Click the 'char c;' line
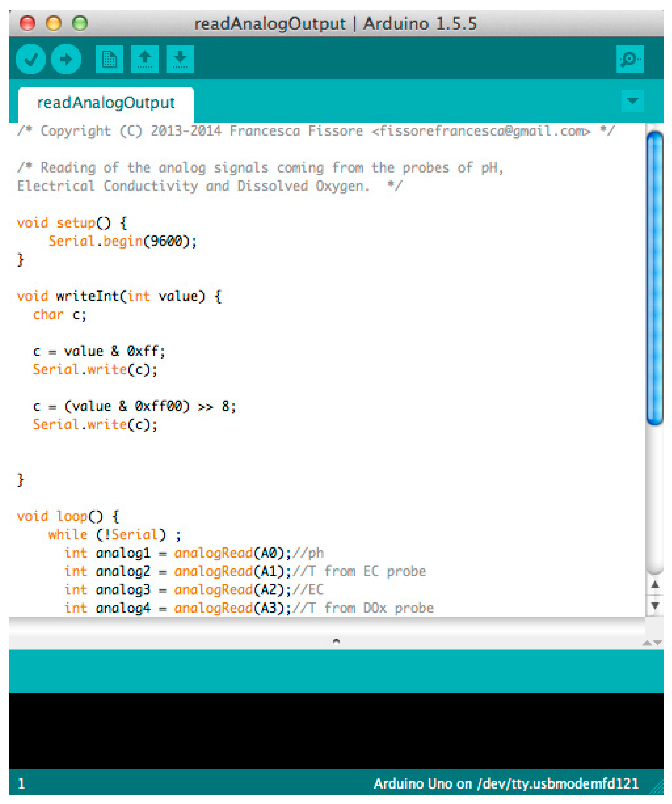Screen dimensions: 672x804 [x=60, y=315]
